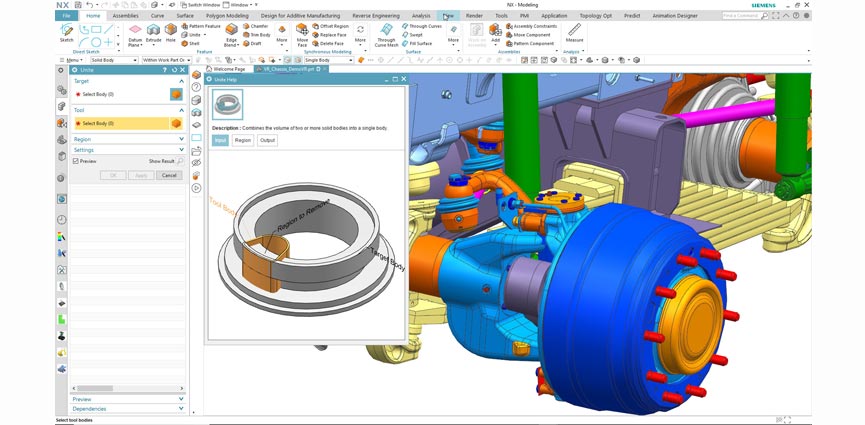Select the Region option in Unite Help

click(x=243, y=141)
